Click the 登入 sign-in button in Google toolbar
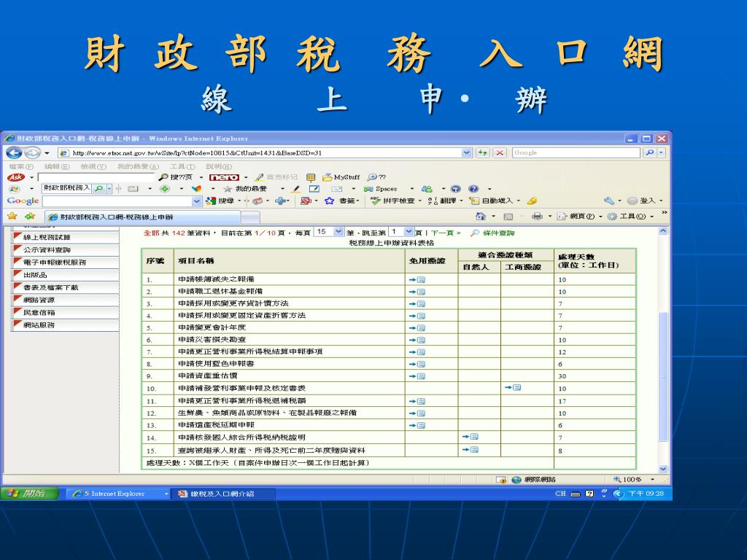The image size is (747, 560). [x=644, y=201]
